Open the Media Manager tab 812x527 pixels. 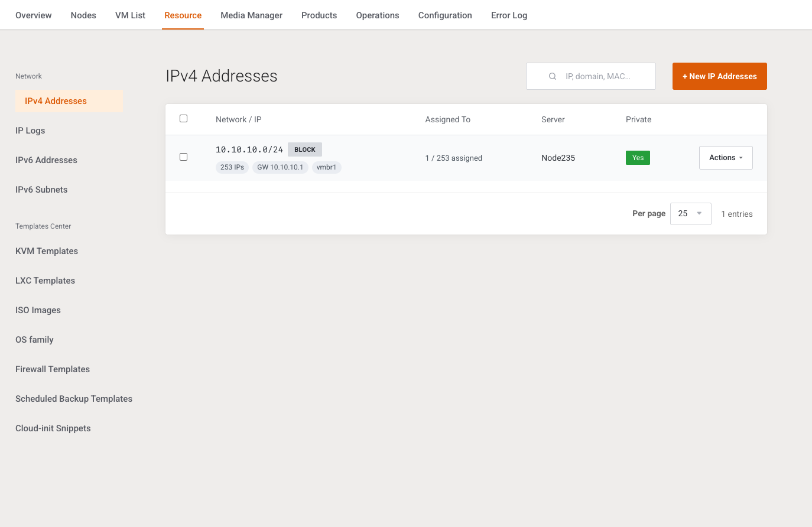point(251,15)
